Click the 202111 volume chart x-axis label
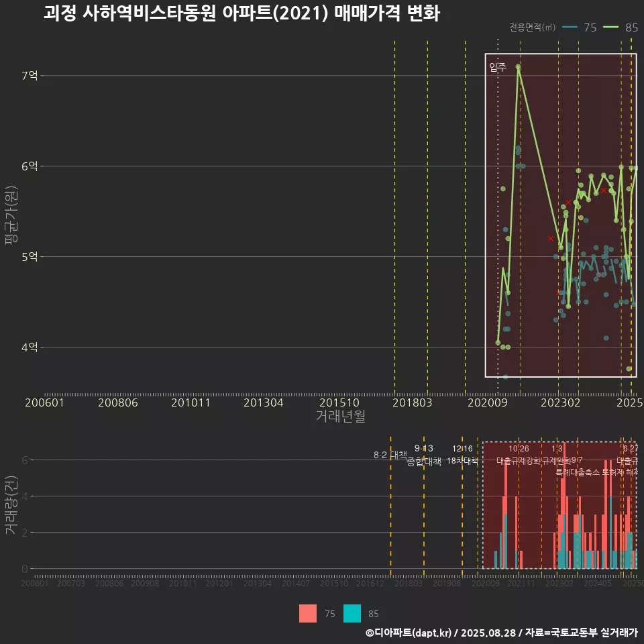The image size is (644, 644). point(521,583)
